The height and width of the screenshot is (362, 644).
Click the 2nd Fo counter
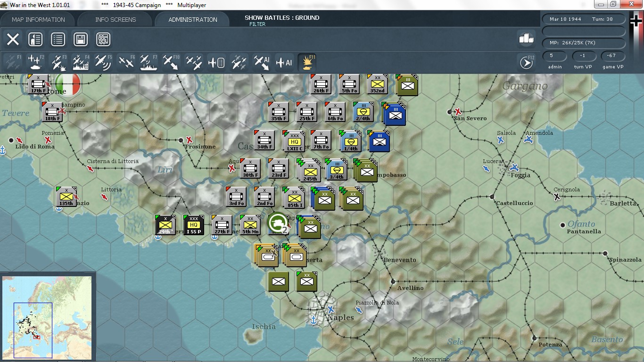[264, 197]
